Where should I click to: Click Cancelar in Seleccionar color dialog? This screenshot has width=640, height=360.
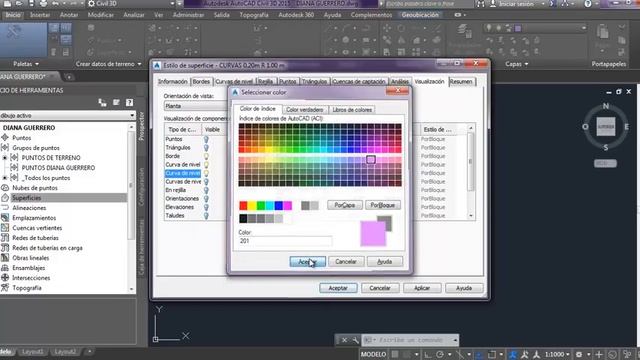(x=346, y=262)
